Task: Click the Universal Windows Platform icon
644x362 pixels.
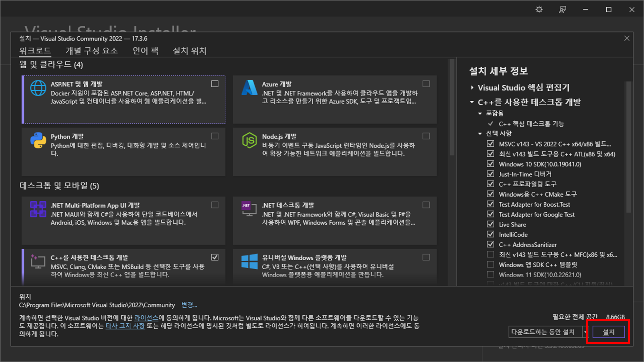Action: (x=249, y=261)
